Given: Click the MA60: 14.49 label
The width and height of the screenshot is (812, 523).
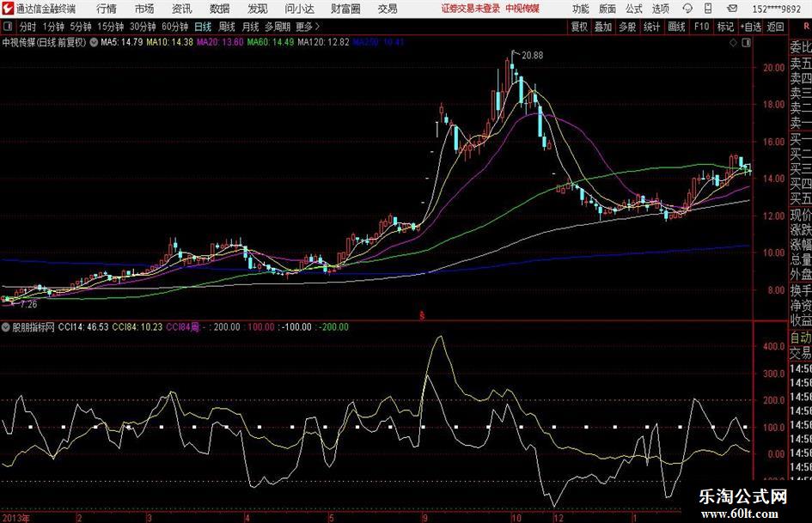Looking at the screenshot, I should coord(271,42).
